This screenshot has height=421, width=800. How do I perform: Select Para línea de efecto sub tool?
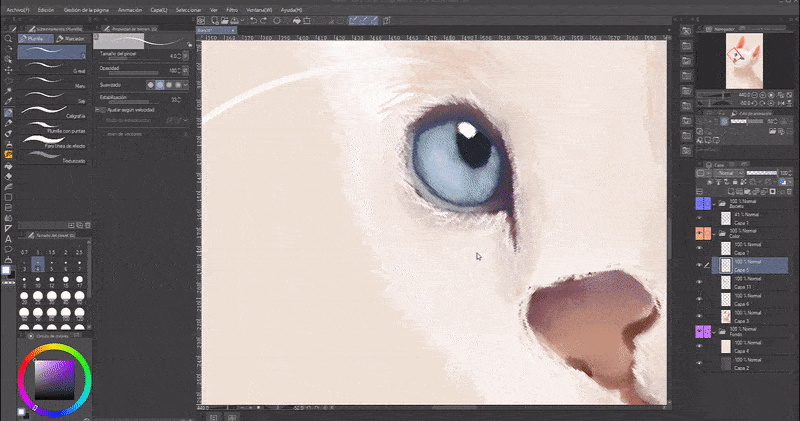click(x=52, y=142)
